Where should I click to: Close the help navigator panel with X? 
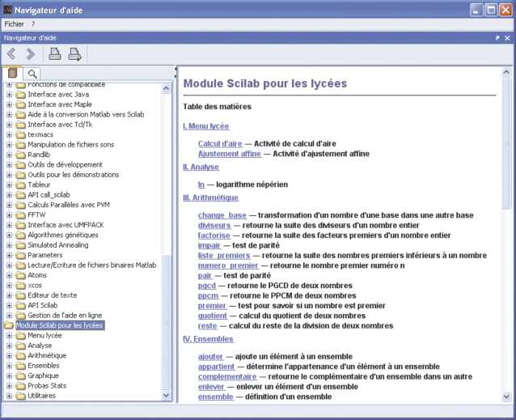(507, 37)
